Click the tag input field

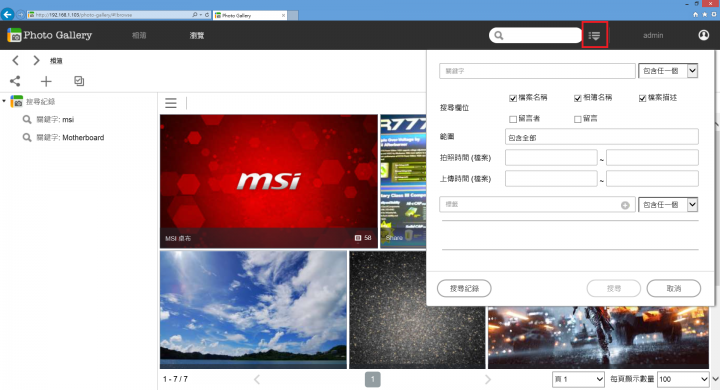[537, 204]
